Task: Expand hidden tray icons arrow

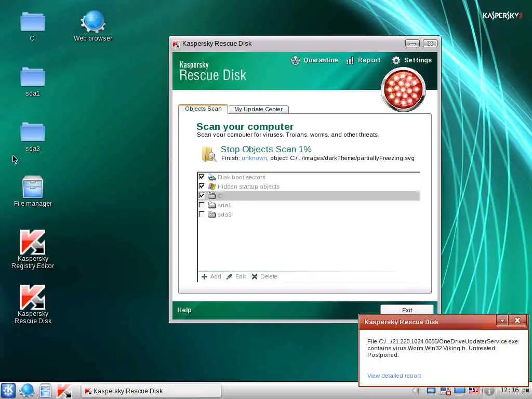Action: (415, 391)
